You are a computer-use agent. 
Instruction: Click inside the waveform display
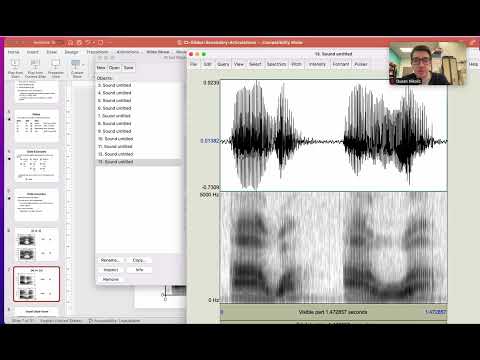(334, 135)
